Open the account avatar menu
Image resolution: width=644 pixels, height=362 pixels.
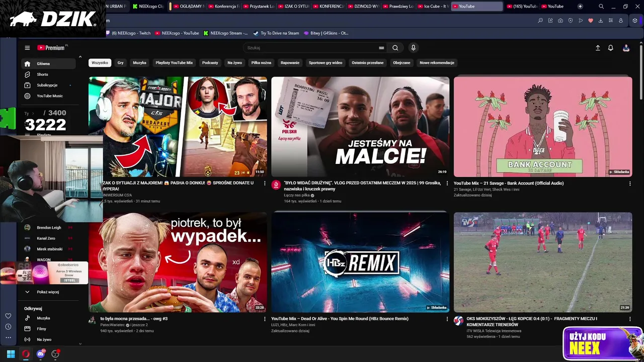click(626, 48)
